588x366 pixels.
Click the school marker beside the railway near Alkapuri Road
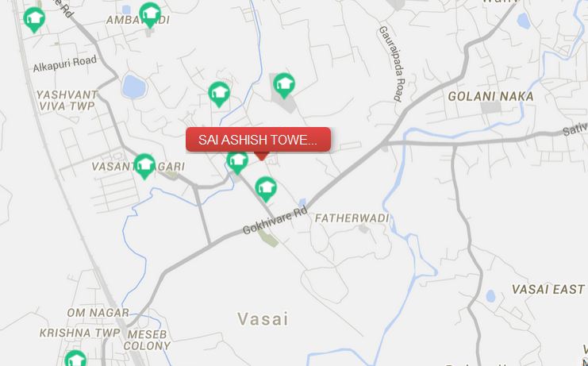[34, 19]
